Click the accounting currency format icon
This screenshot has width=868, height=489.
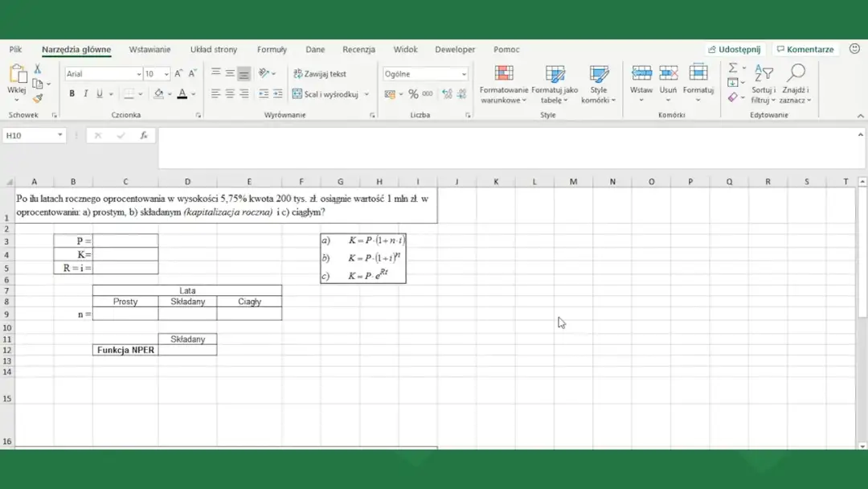[x=391, y=94]
